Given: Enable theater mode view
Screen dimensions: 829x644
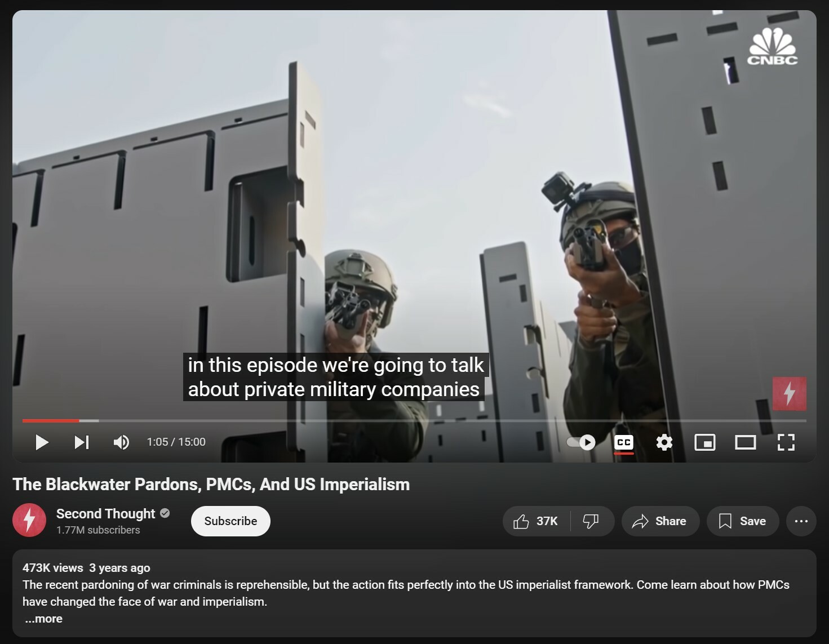Looking at the screenshot, I should pyautogui.click(x=746, y=442).
